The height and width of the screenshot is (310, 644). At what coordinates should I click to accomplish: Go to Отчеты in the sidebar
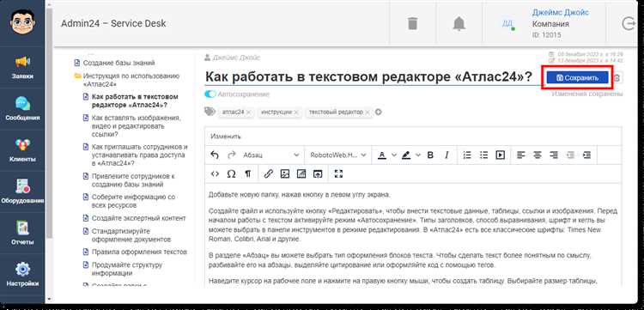[22, 233]
